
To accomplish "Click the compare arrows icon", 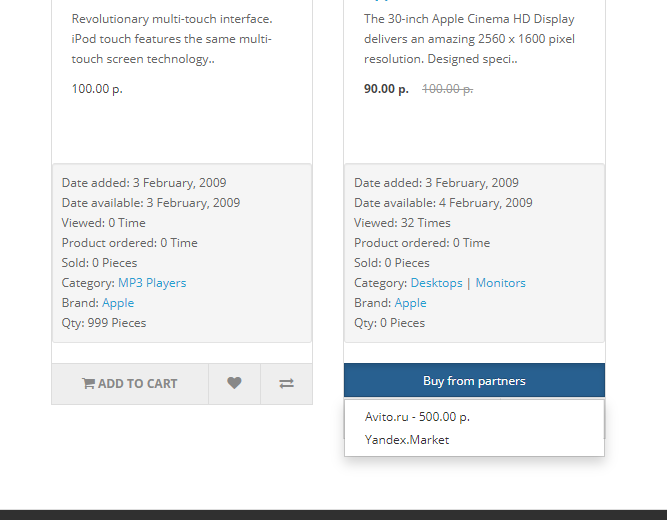I will (286, 383).
